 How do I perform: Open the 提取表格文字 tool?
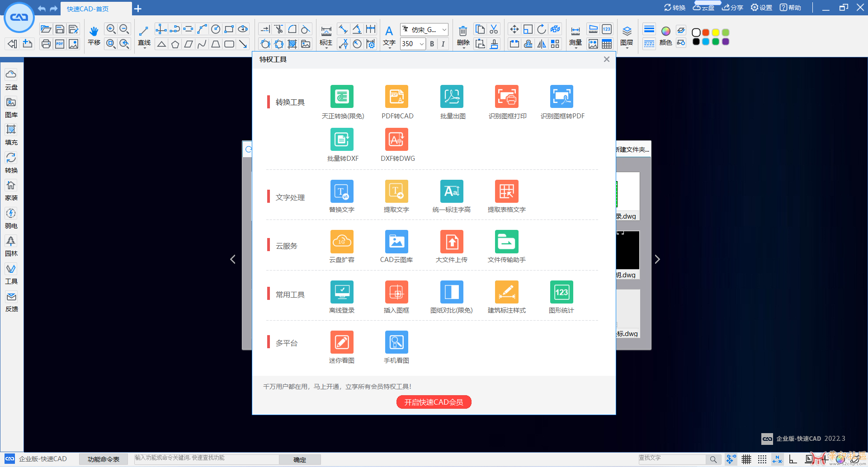click(507, 196)
